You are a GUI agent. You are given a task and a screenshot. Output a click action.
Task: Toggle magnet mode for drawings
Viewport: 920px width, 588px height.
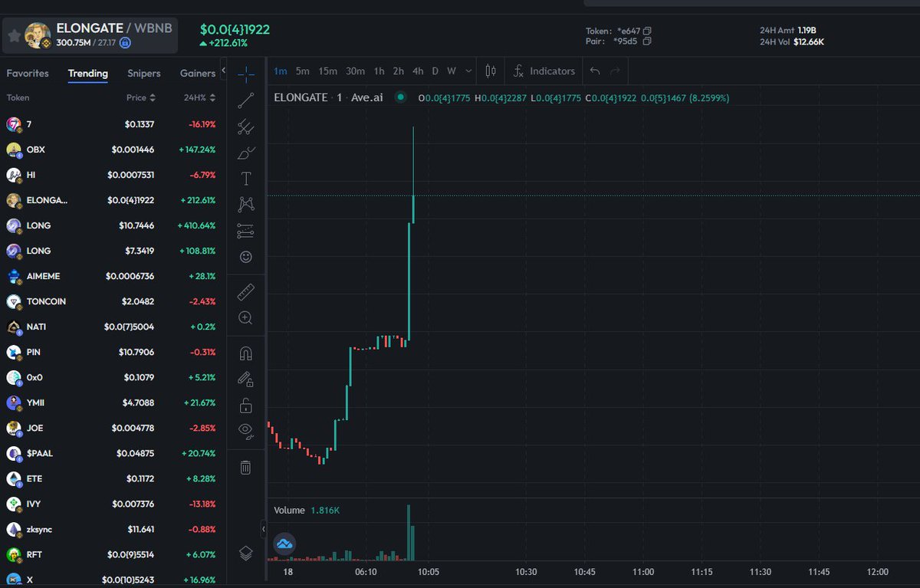(x=246, y=353)
